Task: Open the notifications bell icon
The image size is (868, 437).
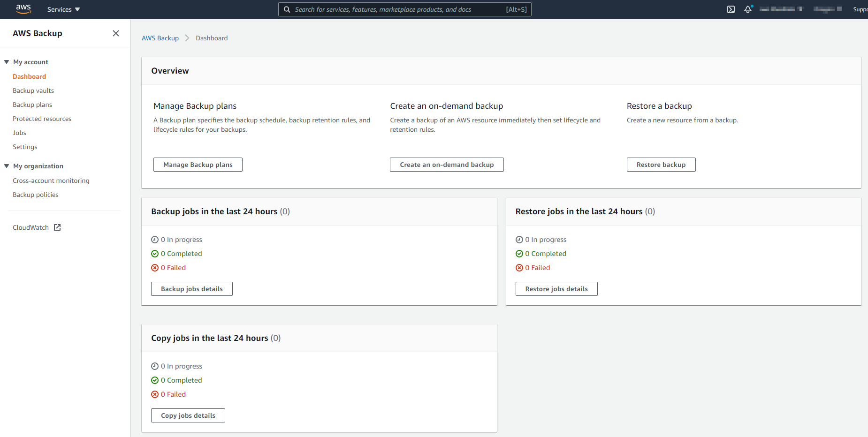Action: (748, 9)
